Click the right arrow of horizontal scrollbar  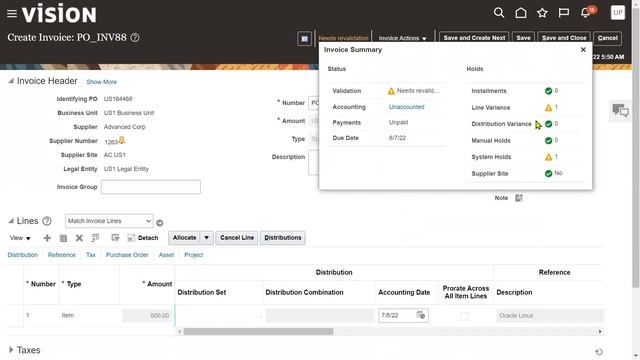point(600,331)
